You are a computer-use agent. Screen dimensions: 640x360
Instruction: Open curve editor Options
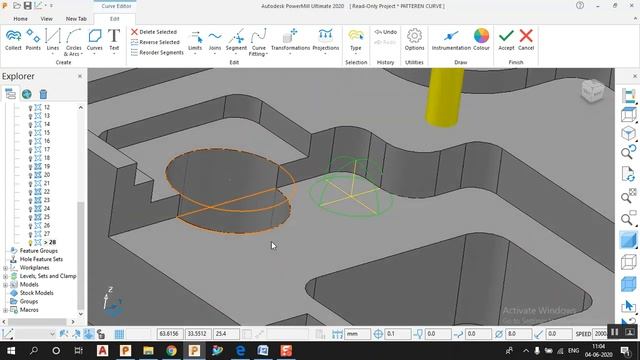[x=414, y=40]
